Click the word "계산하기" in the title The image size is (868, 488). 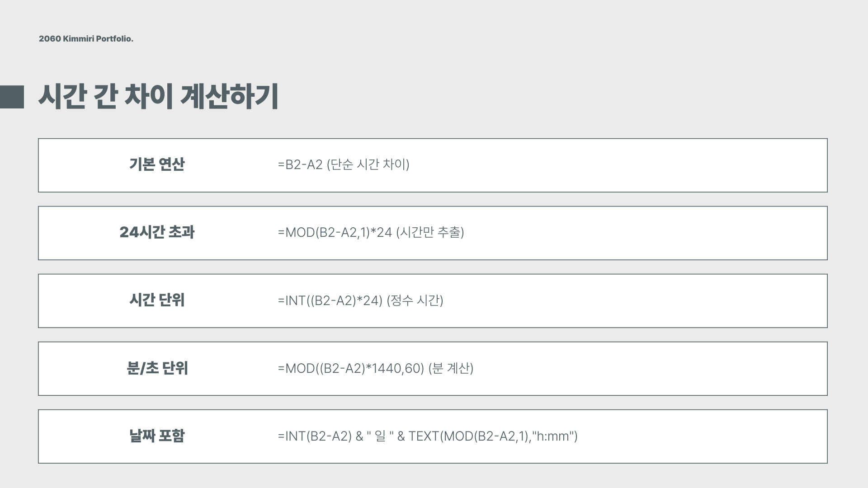point(229,97)
